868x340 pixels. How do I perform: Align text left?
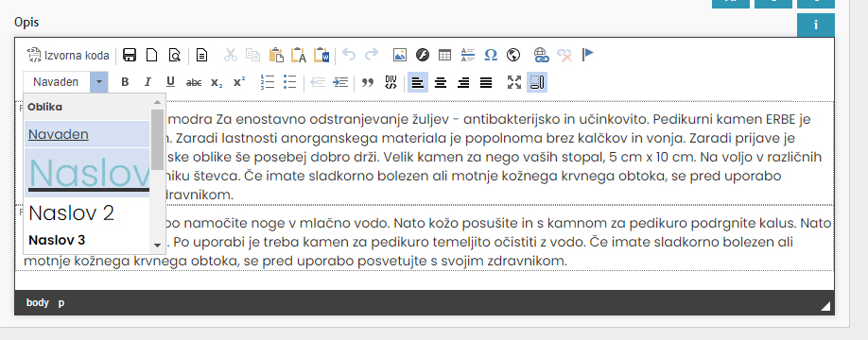(x=417, y=82)
